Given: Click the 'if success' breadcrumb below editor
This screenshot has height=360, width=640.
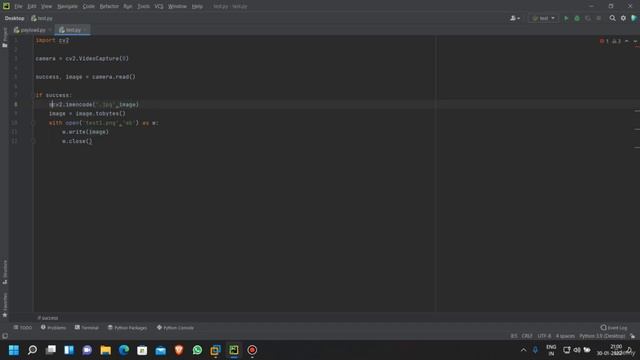Looking at the screenshot, I should point(48,318).
